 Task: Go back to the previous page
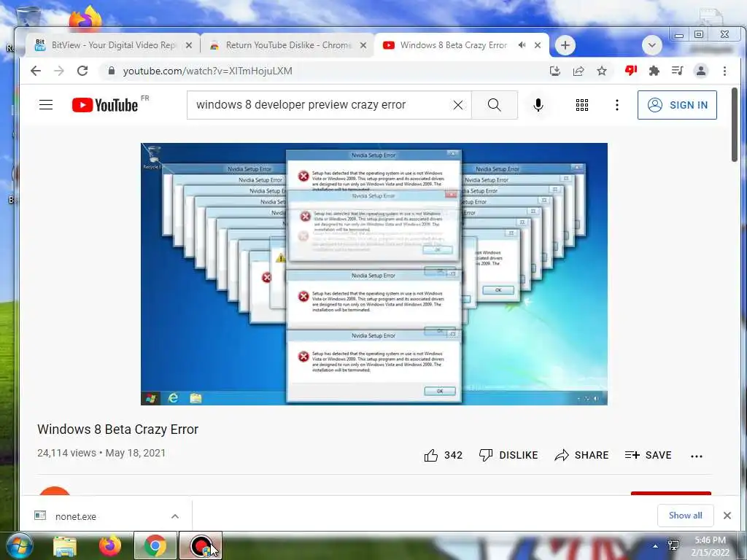(36, 71)
